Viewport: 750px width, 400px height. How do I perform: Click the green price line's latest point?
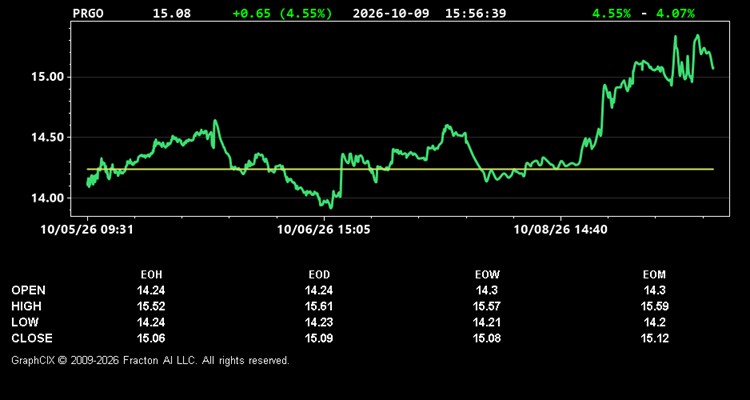coord(713,68)
